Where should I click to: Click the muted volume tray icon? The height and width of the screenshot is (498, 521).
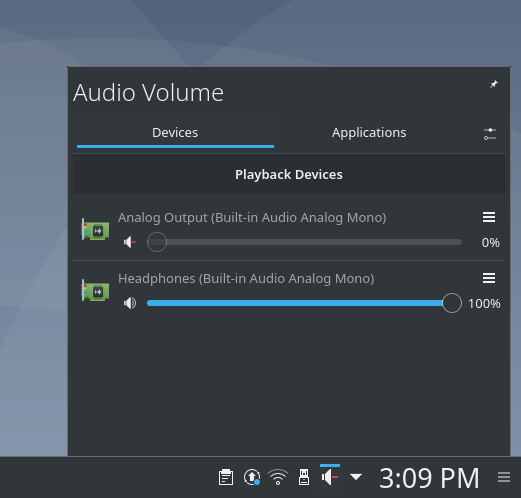click(330, 477)
